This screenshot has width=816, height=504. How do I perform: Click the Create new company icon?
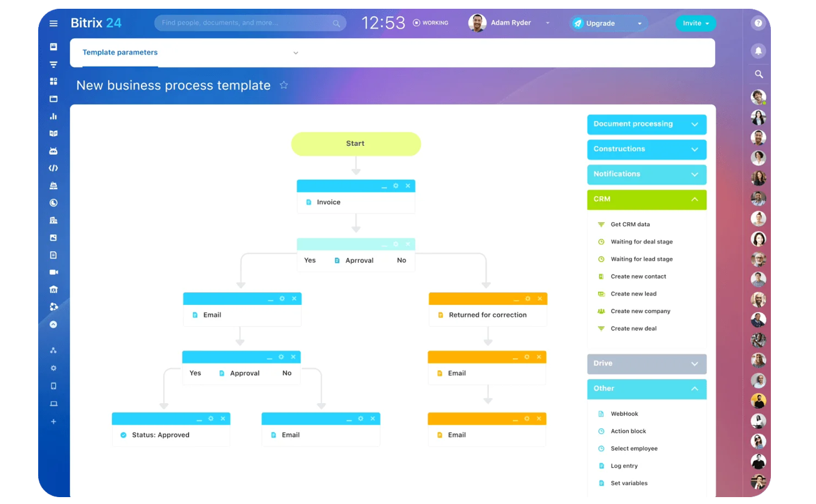click(x=602, y=311)
